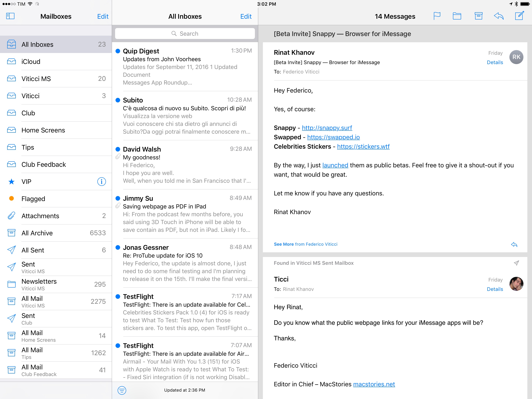Open the Attachments mailbox
The height and width of the screenshot is (399, 532).
point(40,216)
